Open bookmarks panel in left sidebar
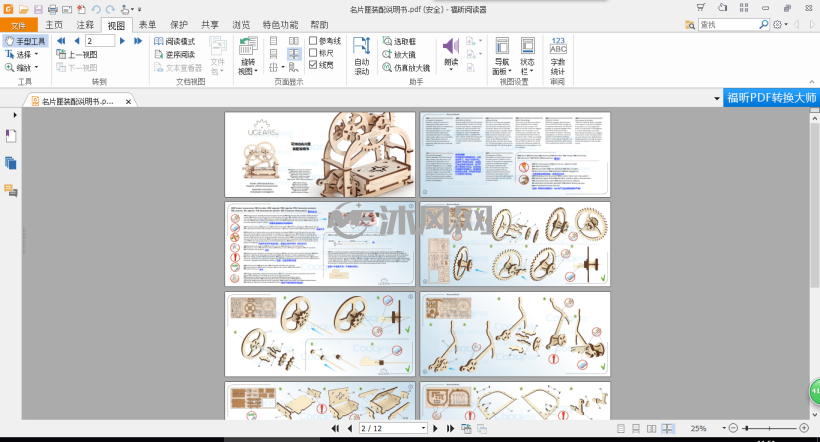The width and height of the screenshot is (820, 442). (10, 136)
